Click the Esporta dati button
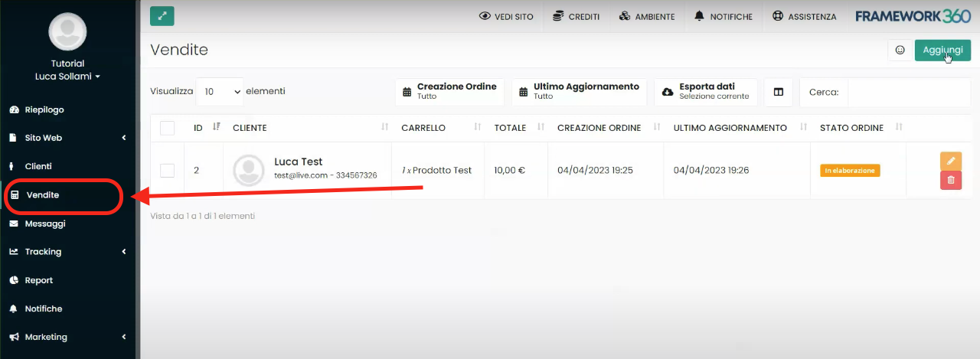 [706, 92]
